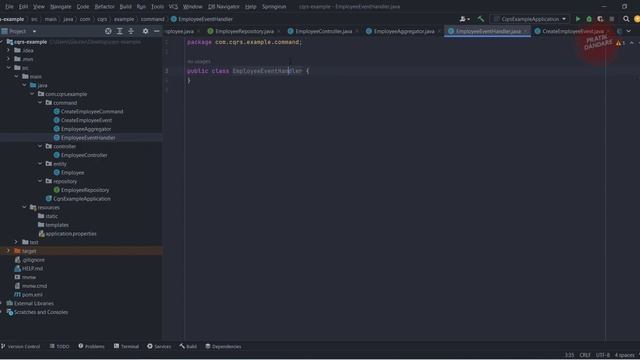
Task: Open the VCS menu
Action: [x=173, y=7]
